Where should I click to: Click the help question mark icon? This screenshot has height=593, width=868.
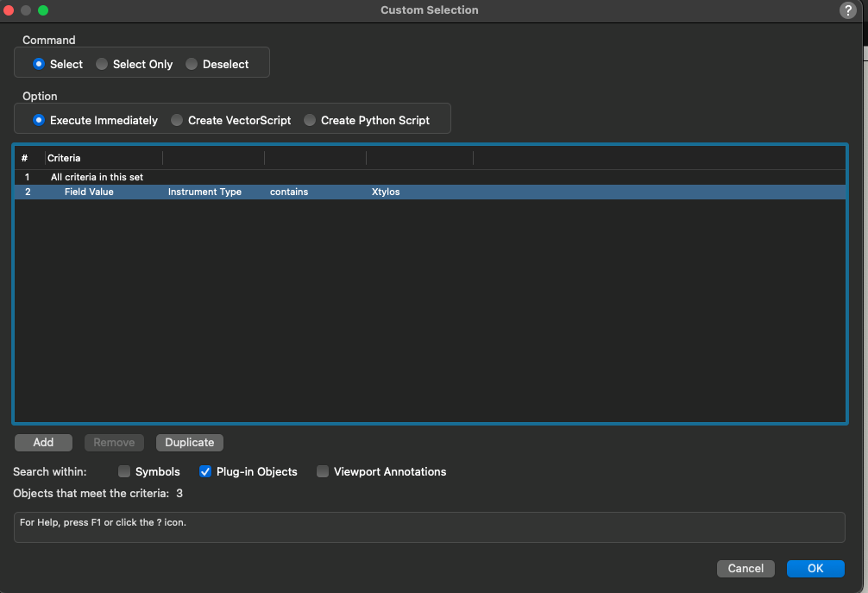(x=846, y=10)
